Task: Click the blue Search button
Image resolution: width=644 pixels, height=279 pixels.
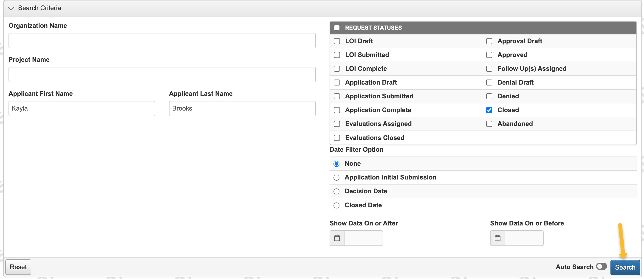Action: click(625, 267)
